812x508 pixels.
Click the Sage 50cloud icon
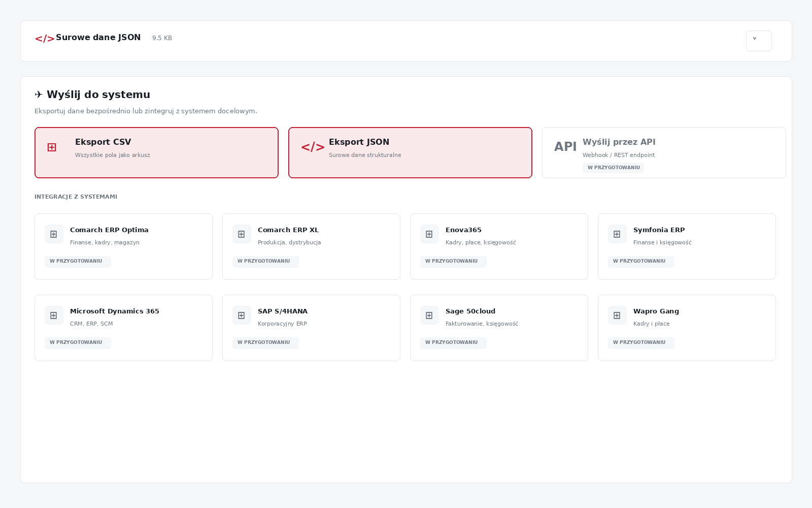click(429, 315)
